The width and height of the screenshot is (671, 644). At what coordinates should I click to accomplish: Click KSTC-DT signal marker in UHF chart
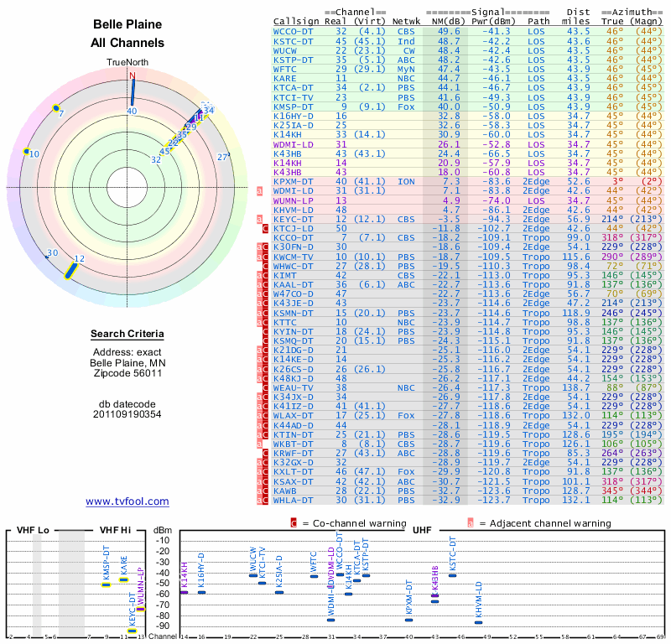pos(453,576)
